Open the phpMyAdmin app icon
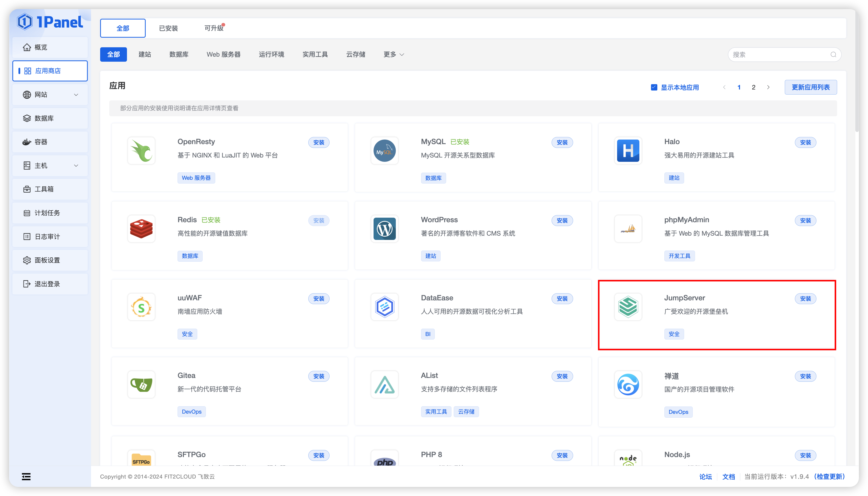Screen dimensions: 868x496 click(x=628, y=229)
